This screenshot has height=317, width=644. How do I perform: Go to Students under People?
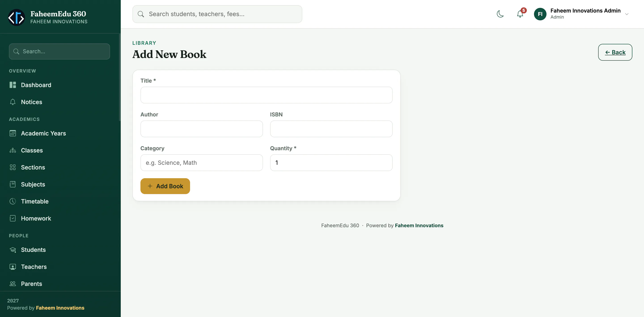[x=59, y=250]
